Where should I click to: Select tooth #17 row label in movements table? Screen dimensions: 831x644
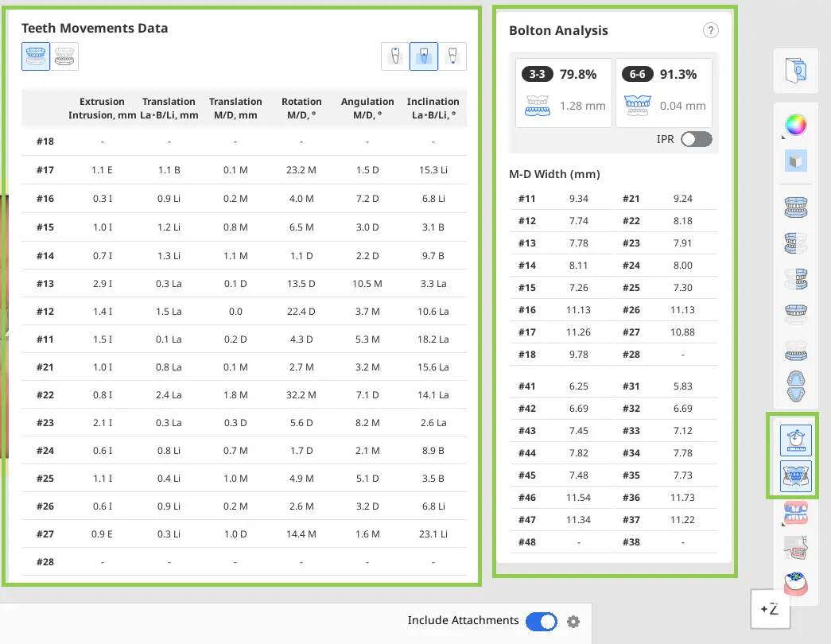coord(45,170)
